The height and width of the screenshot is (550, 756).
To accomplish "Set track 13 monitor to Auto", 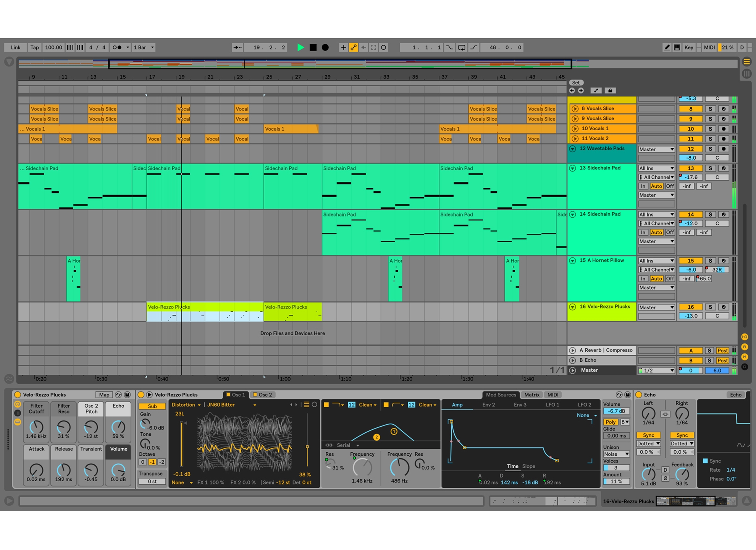I will [x=656, y=186].
